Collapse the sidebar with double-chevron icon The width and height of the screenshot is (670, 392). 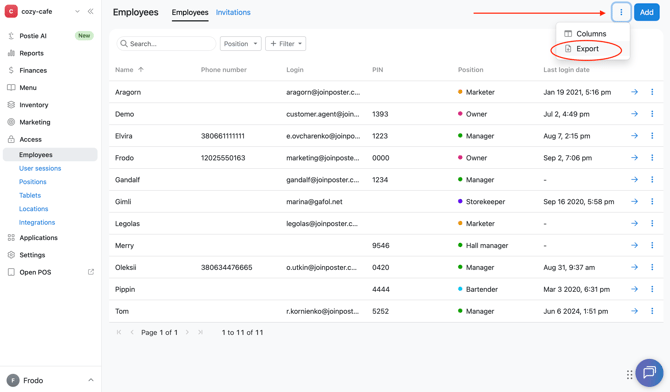coord(91,12)
